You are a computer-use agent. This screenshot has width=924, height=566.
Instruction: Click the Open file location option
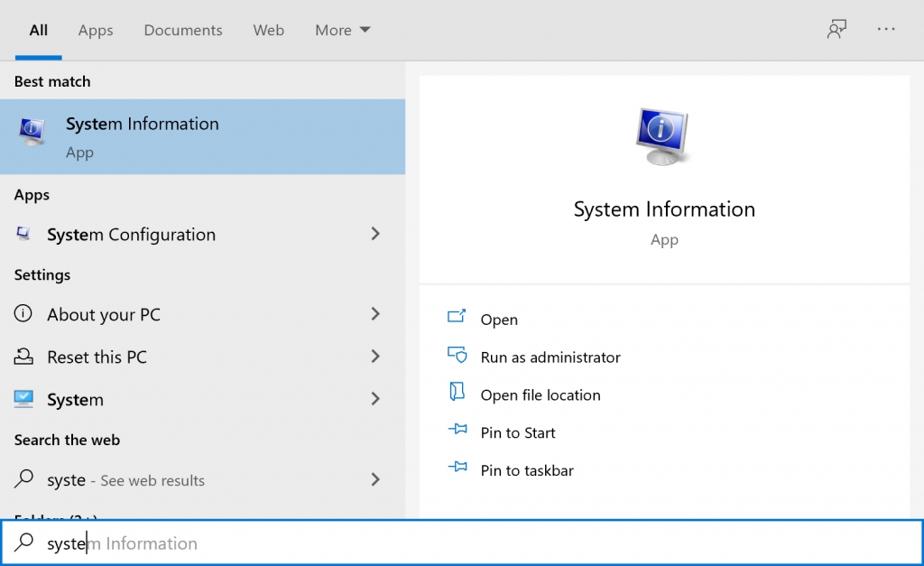541,394
